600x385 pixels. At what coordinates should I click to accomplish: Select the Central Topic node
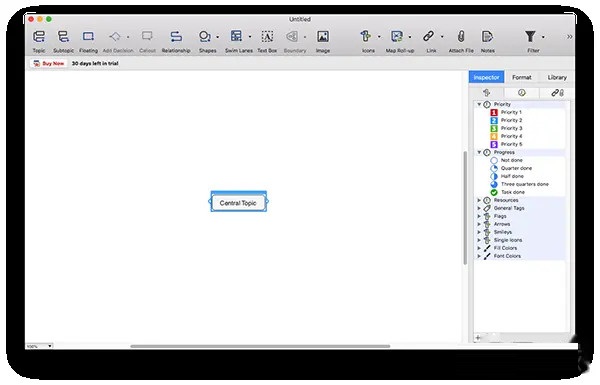(238, 203)
